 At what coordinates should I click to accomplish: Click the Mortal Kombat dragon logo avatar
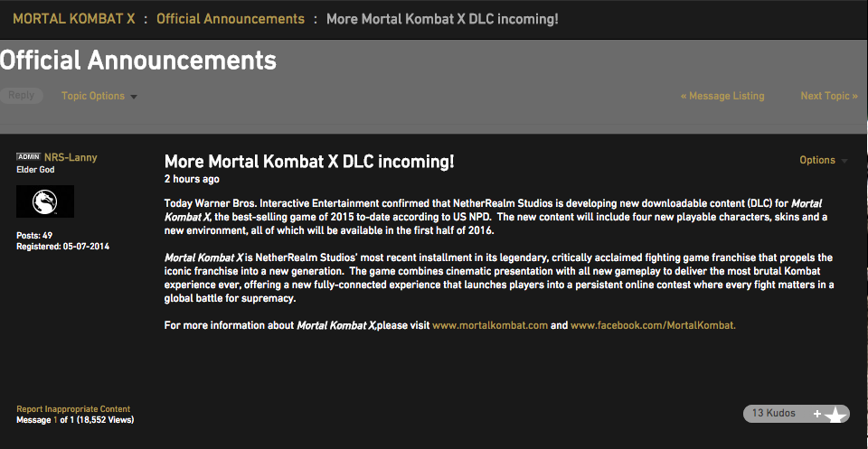(x=45, y=201)
